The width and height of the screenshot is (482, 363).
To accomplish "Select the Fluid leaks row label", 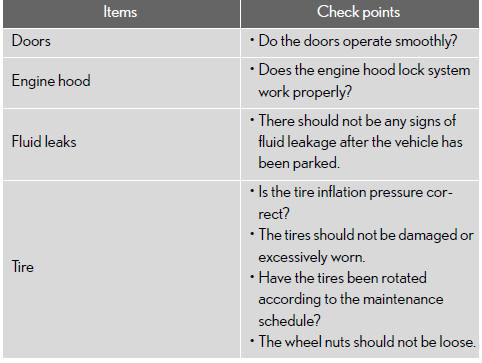I will pyautogui.click(x=44, y=142).
